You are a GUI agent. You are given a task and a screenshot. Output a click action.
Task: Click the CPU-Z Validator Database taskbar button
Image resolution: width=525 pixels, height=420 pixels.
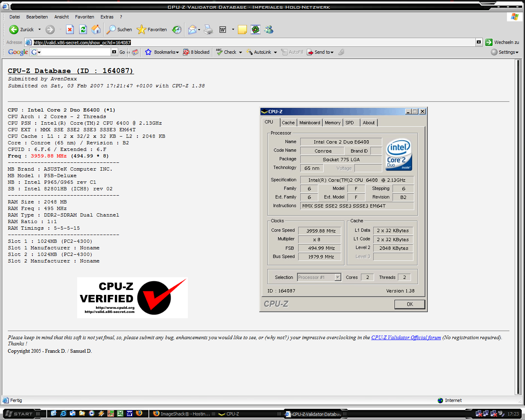[316, 414]
